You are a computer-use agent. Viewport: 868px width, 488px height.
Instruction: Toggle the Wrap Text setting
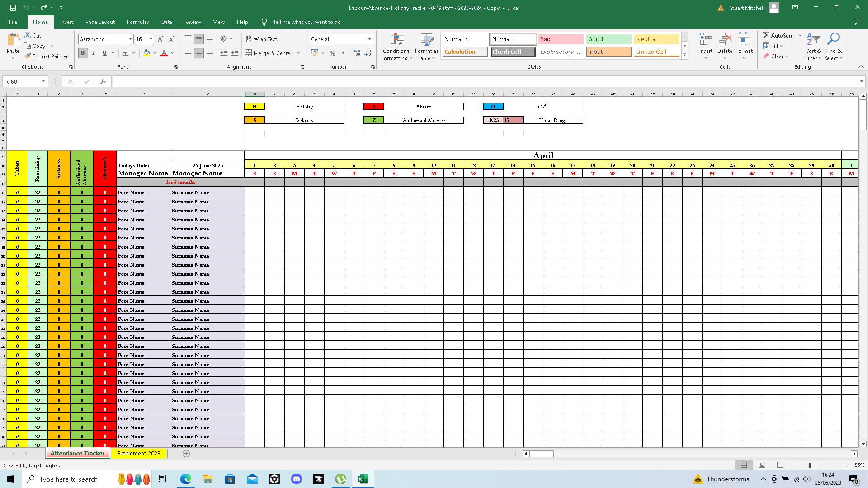[x=262, y=39]
